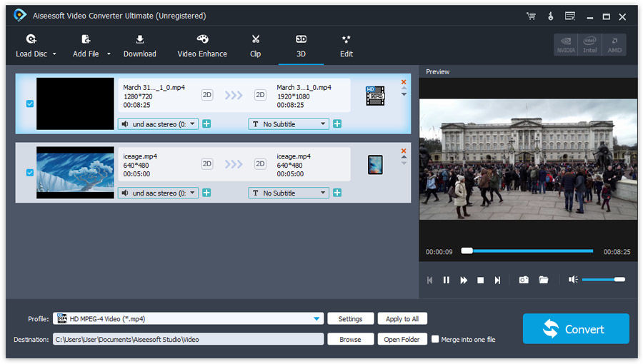
Task: Enable Merge into one file
Action: 435,339
